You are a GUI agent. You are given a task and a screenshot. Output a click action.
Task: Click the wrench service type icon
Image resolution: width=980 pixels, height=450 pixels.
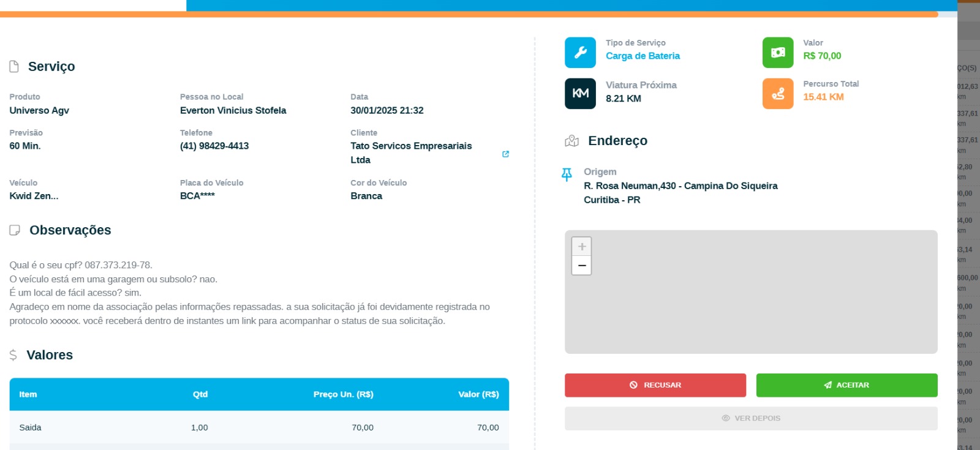coord(580,53)
